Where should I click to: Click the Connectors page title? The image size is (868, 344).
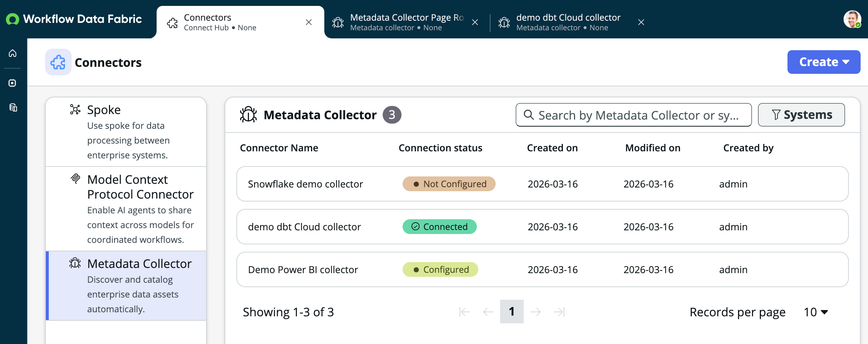point(108,62)
